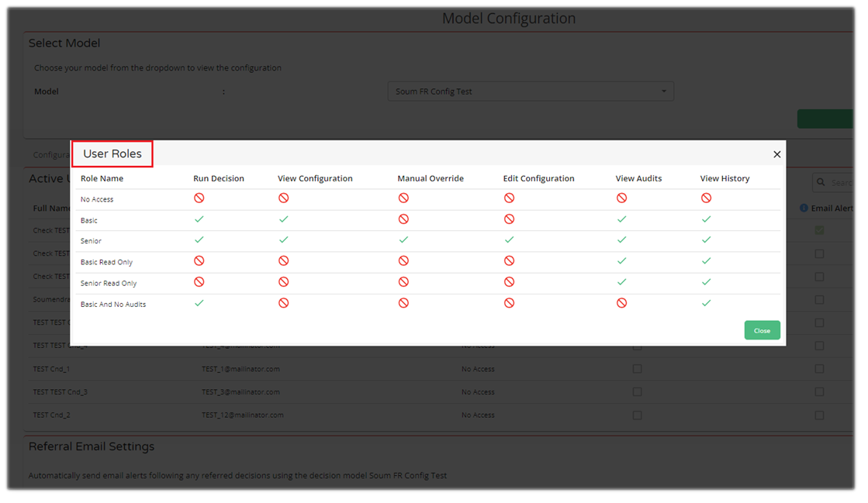Click View History checkmark for Basic Read Only
The width and height of the screenshot is (868, 503).
pos(706,261)
